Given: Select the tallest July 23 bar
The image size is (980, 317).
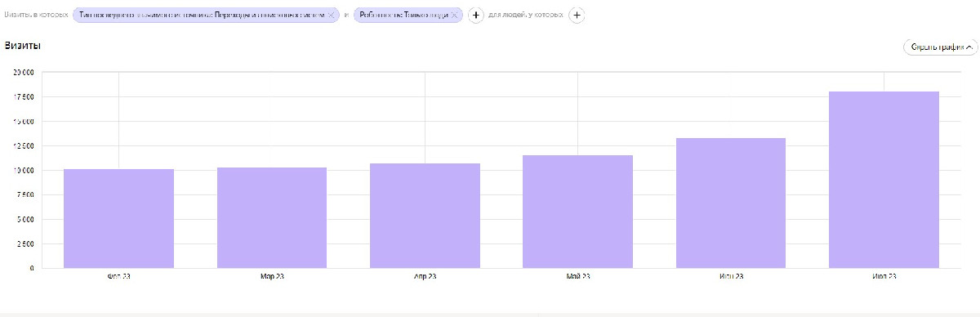Looking at the screenshot, I should tap(884, 180).
